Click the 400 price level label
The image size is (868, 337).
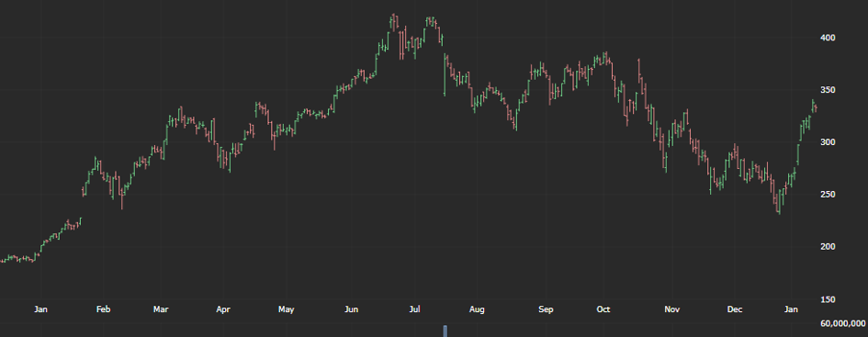829,38
